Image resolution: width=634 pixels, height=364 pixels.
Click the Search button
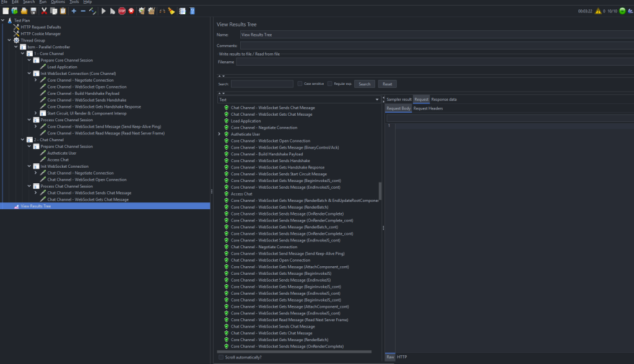tap(364, 84)
